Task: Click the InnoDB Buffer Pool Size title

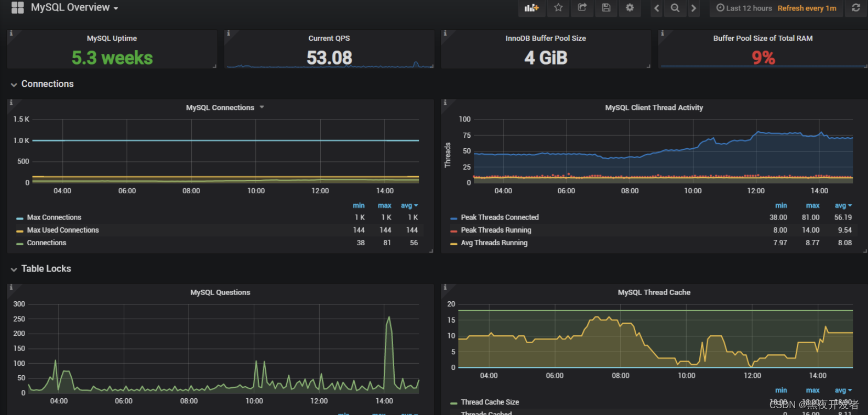Action: [546, 38]
